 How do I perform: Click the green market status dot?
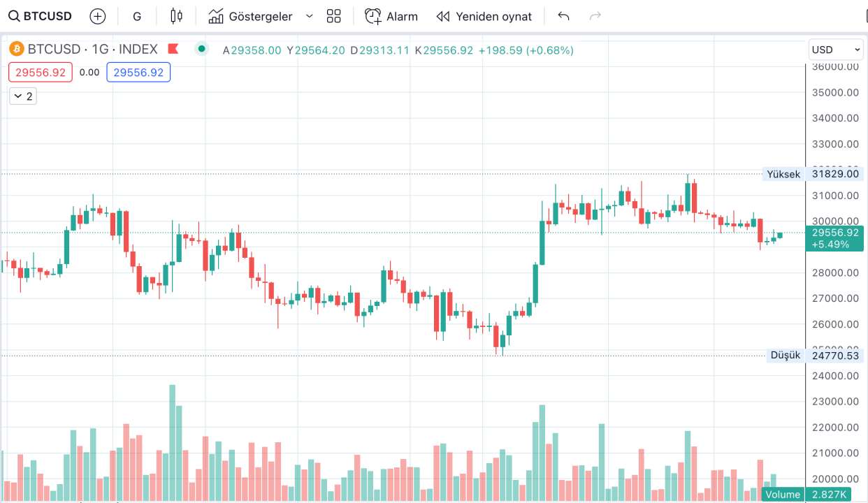(201, 50)
